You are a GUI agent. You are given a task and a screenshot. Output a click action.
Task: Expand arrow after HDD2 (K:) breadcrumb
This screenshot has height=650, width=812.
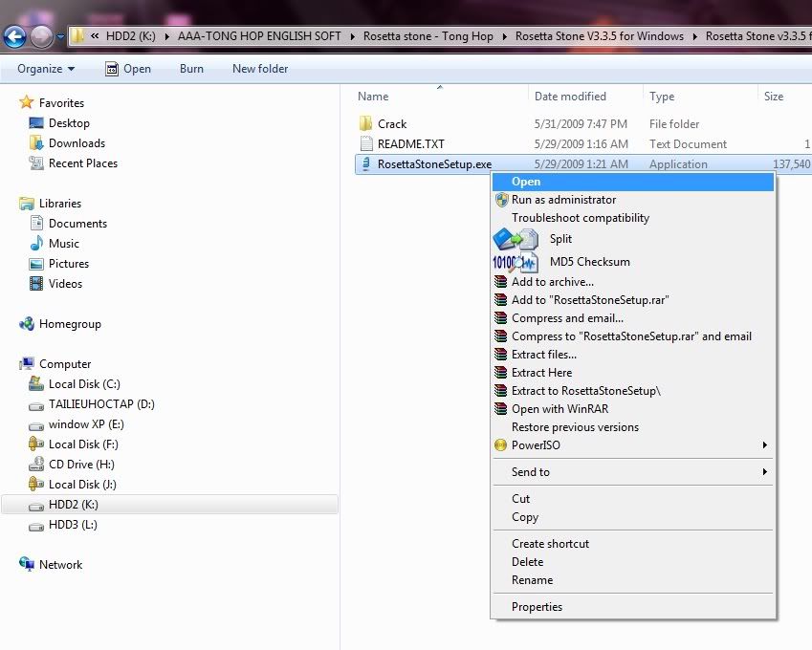click(x=166, y=36)
